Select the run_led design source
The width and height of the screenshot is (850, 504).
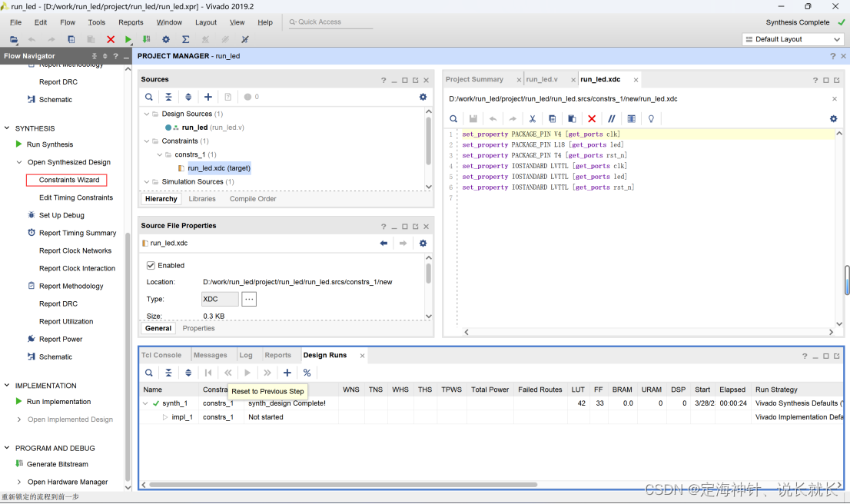[194, 128]
